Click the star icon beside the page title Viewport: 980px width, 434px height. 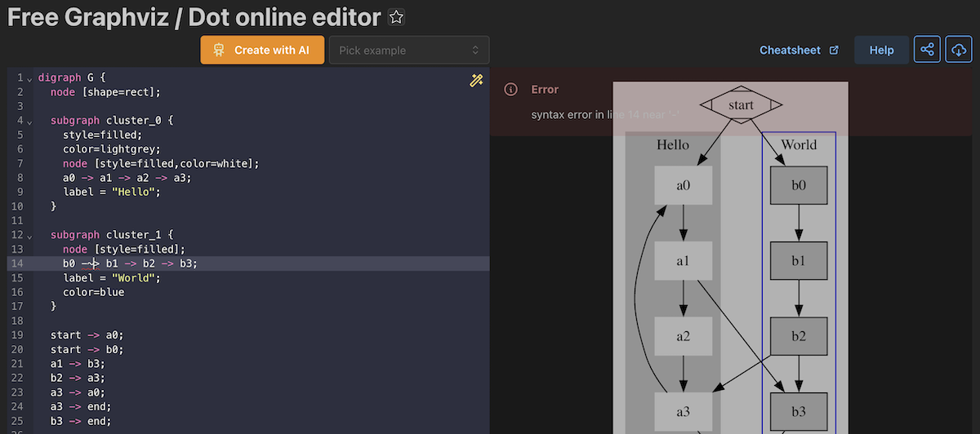396,17
